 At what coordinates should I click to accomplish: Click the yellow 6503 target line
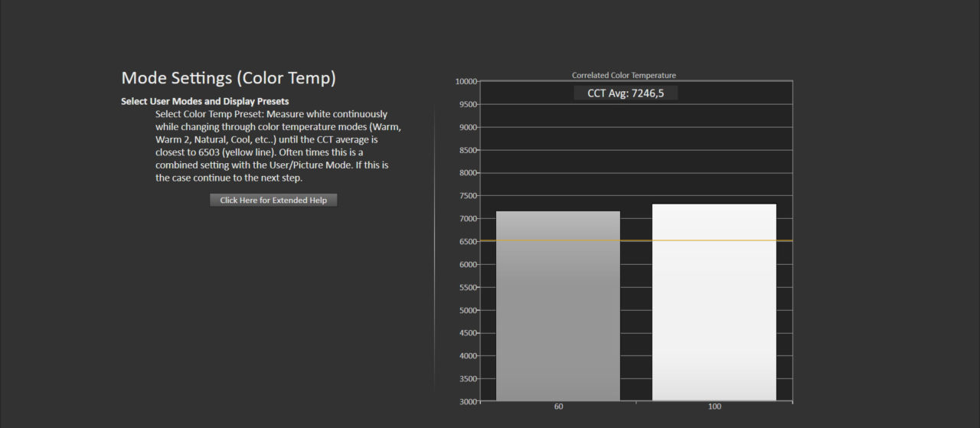(635, 240)
